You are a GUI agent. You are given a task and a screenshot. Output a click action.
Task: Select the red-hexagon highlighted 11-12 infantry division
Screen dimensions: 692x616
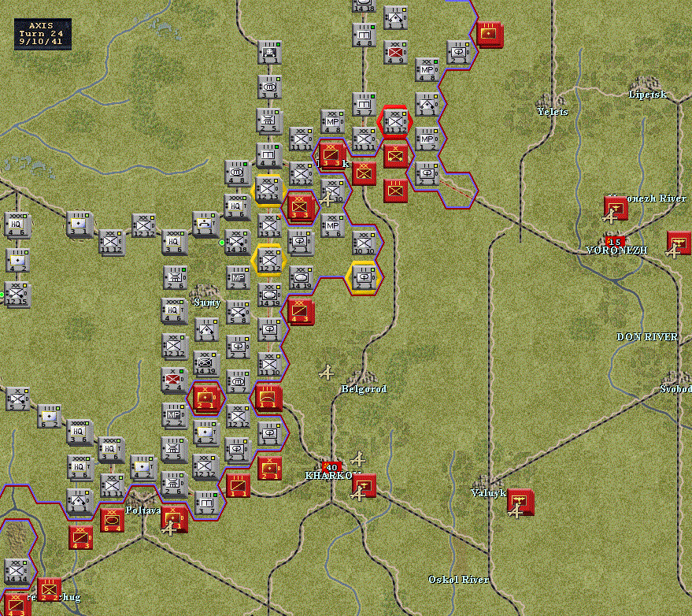(x=395, y=121)
